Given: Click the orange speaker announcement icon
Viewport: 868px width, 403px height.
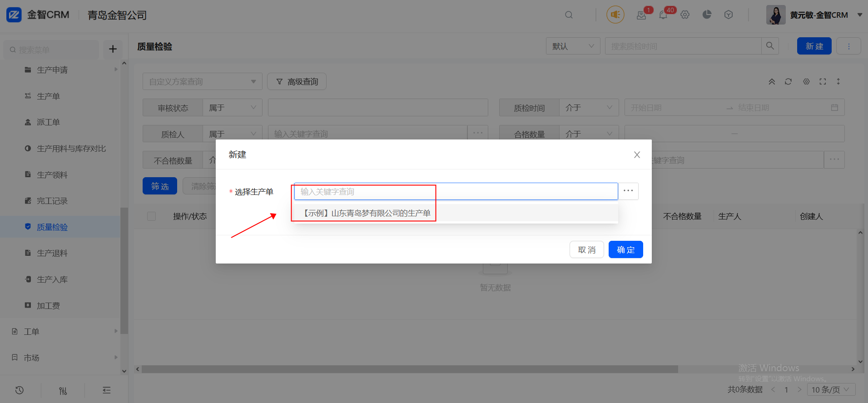Looking at the screenshot, I should [615, 15].
